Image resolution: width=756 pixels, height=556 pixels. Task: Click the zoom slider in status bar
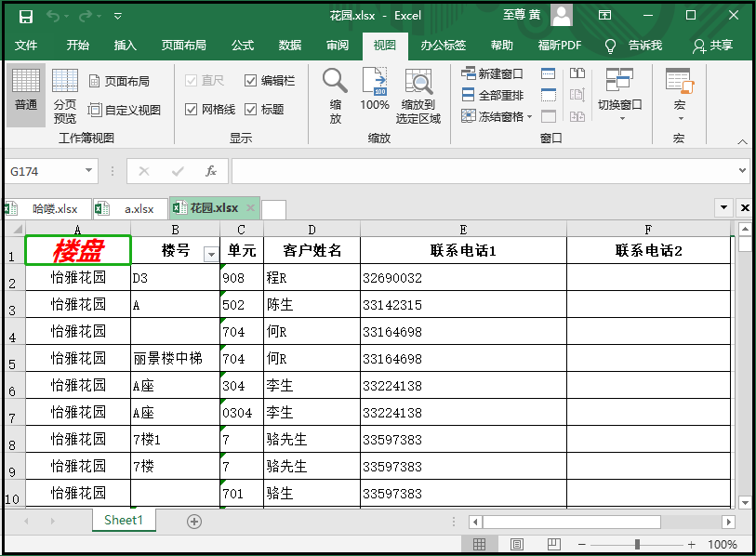637,544
